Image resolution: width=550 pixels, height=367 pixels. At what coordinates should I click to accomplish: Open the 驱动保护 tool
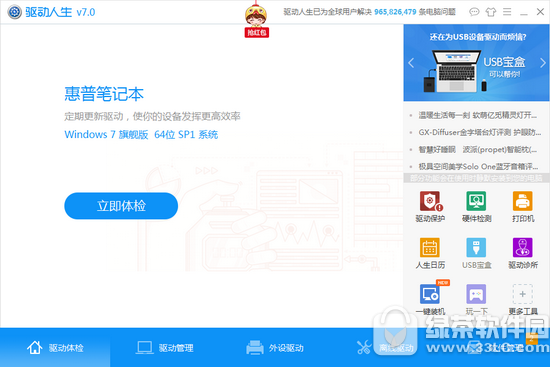430,207
